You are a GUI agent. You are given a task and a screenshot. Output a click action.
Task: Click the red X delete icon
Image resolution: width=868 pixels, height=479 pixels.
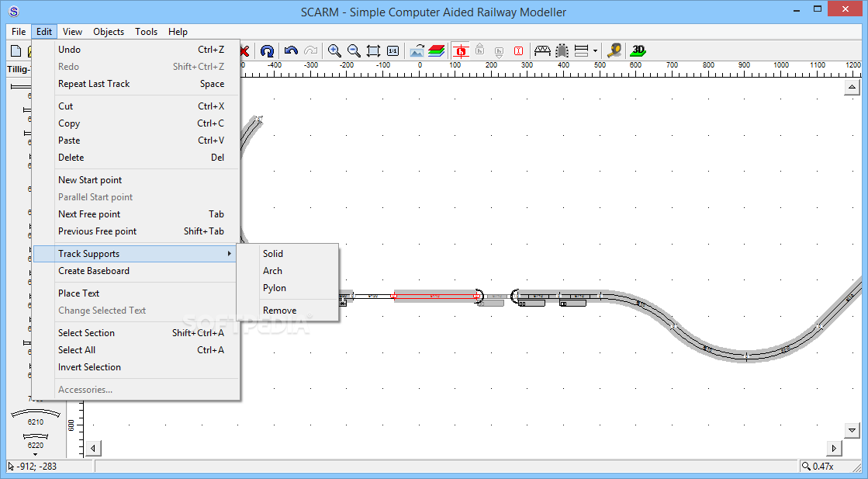click(244, 51)
